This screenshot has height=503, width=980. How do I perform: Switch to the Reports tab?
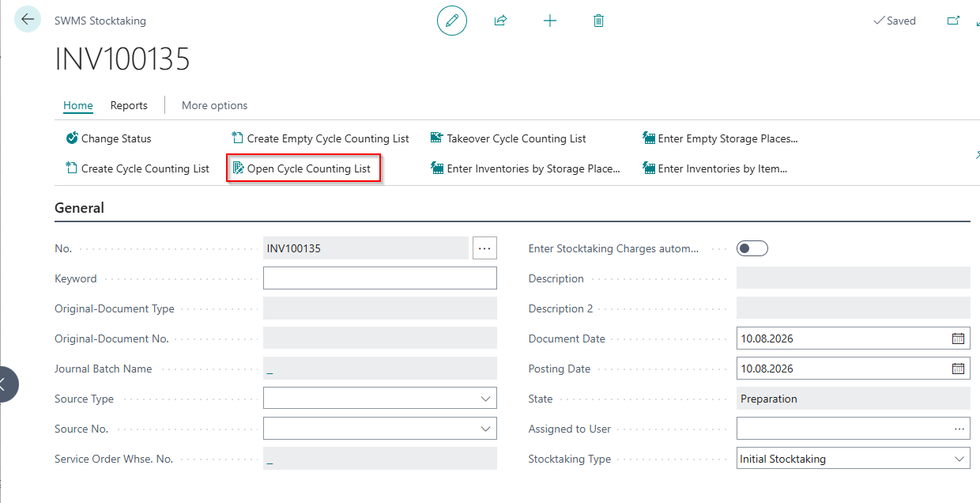point(129,105)
